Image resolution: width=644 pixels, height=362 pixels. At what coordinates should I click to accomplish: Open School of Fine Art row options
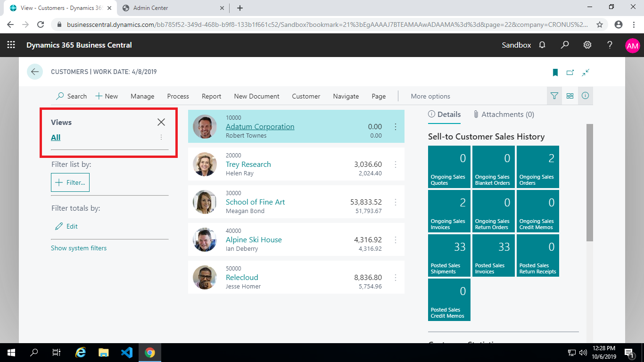(x=396, y=202)
